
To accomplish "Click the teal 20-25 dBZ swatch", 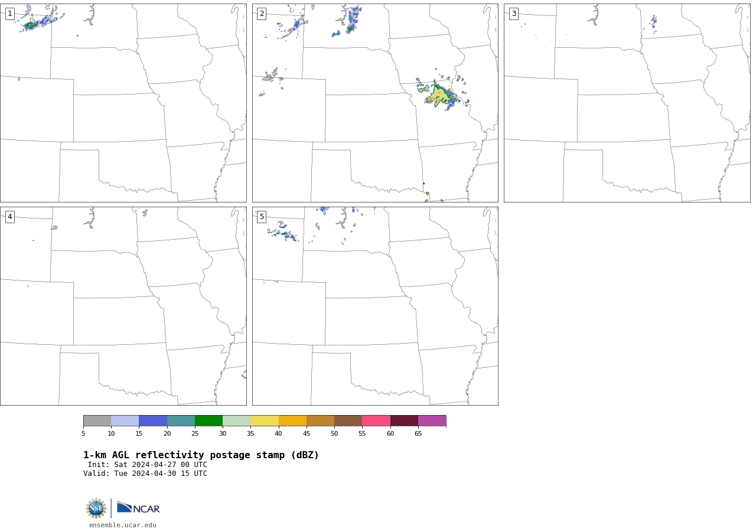I will (181, 421).
